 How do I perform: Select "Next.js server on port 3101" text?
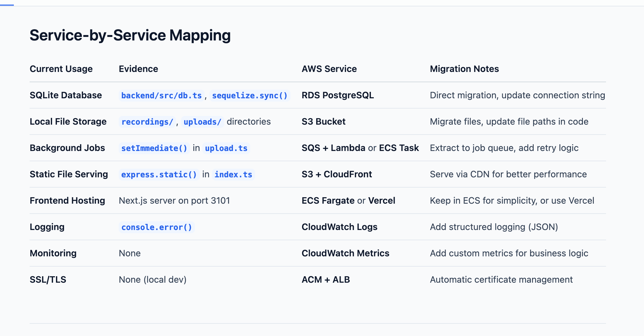(174, 200)
